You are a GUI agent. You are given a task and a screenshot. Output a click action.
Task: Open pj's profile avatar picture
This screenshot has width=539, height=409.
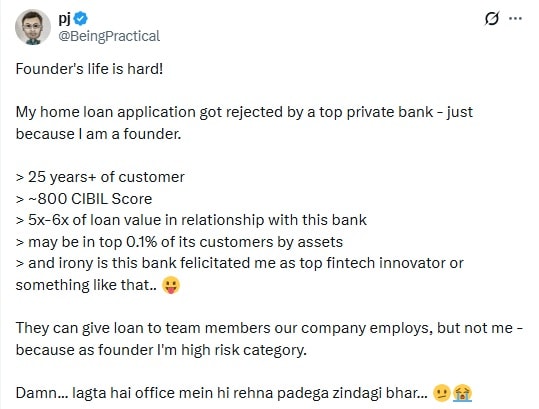33,27
